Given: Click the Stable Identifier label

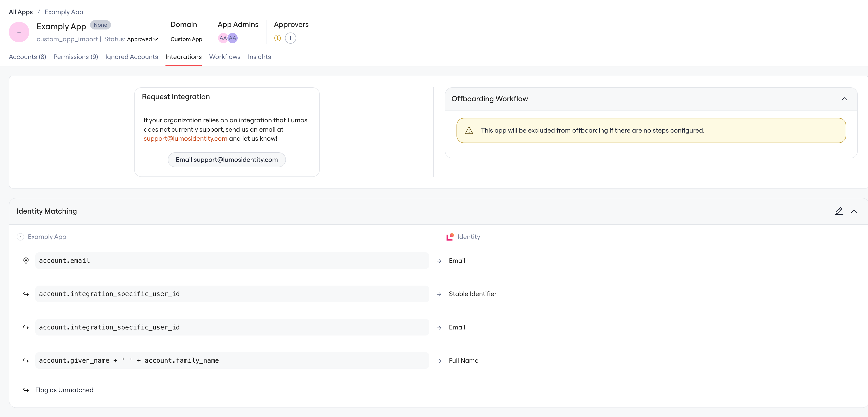Looking at the screenshot, I should [473, 294].
